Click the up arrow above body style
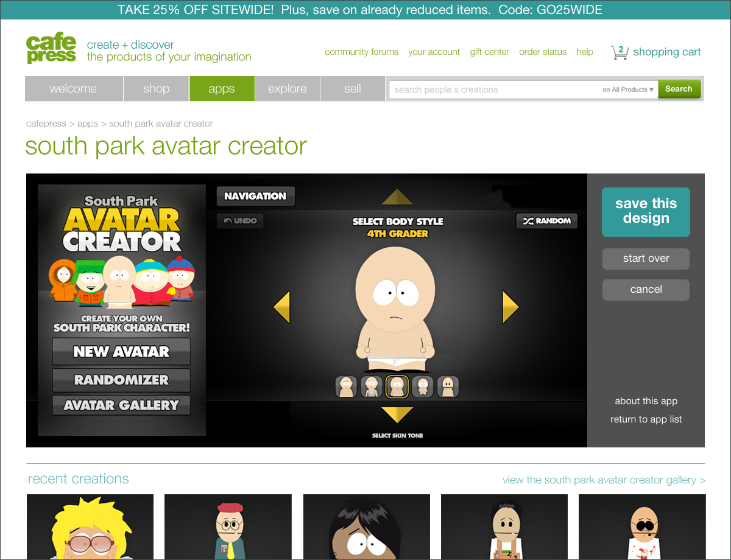The height and width of the screenshot is (560, 731). 397,197
